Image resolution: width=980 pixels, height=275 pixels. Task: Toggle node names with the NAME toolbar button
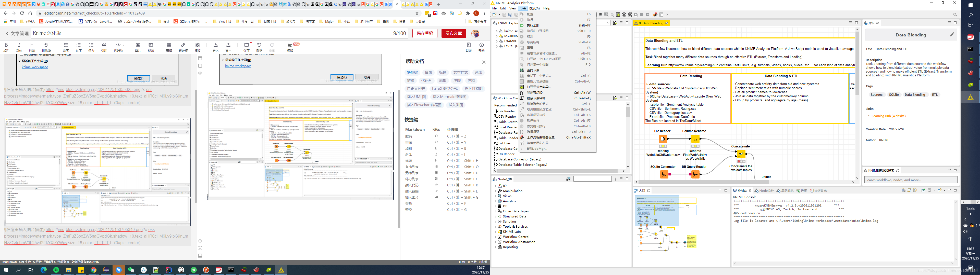point(630,15)
